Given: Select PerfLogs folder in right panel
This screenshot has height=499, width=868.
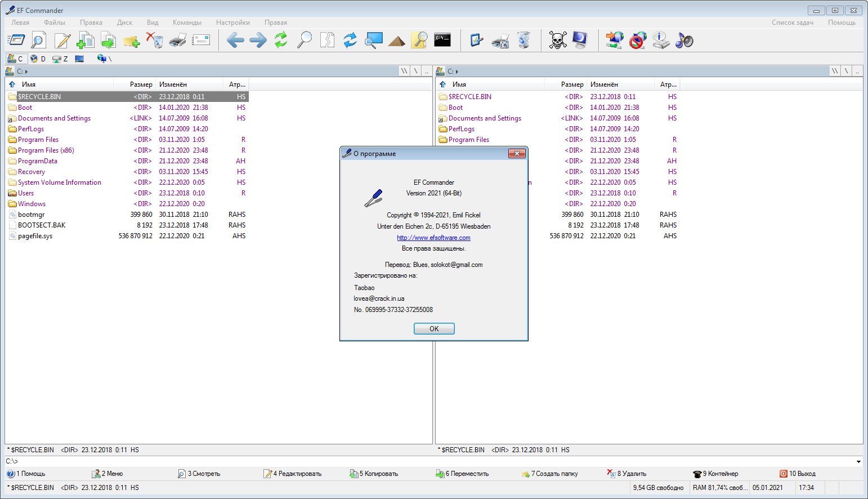Looking at the screenshot, I should [462, 129].
